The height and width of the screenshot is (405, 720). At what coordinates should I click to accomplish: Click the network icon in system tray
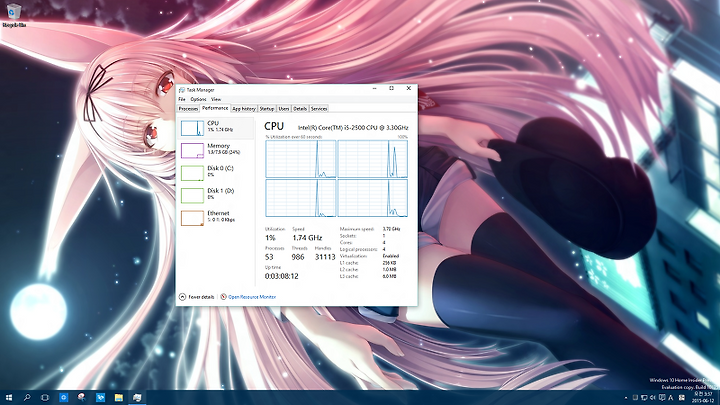tap(644, 398)
